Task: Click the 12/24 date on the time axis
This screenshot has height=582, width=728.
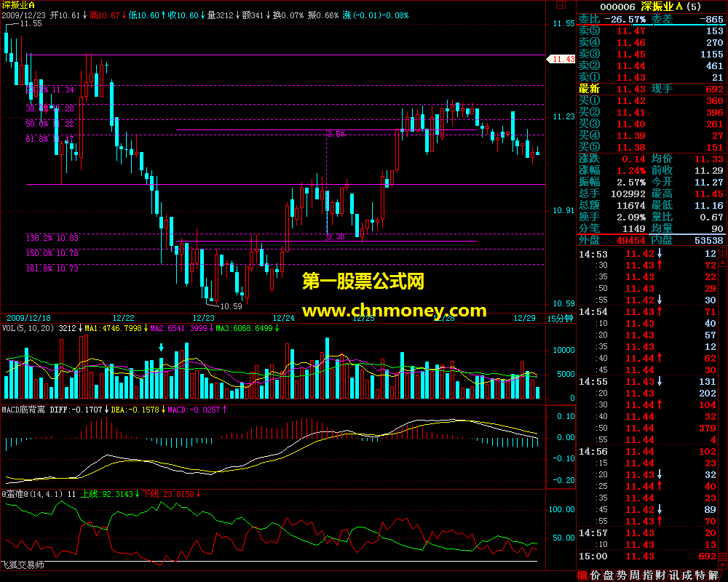Action: pos(284,318)
